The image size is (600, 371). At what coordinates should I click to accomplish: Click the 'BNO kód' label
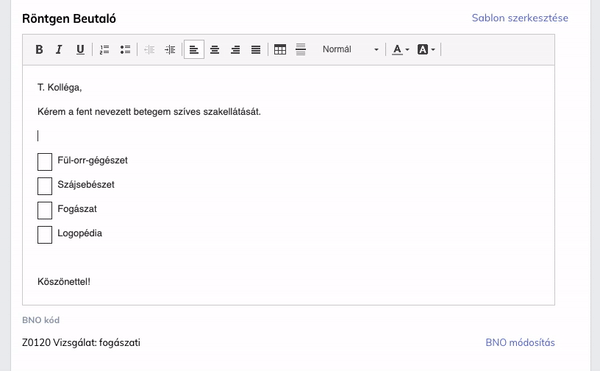[41, 320]
